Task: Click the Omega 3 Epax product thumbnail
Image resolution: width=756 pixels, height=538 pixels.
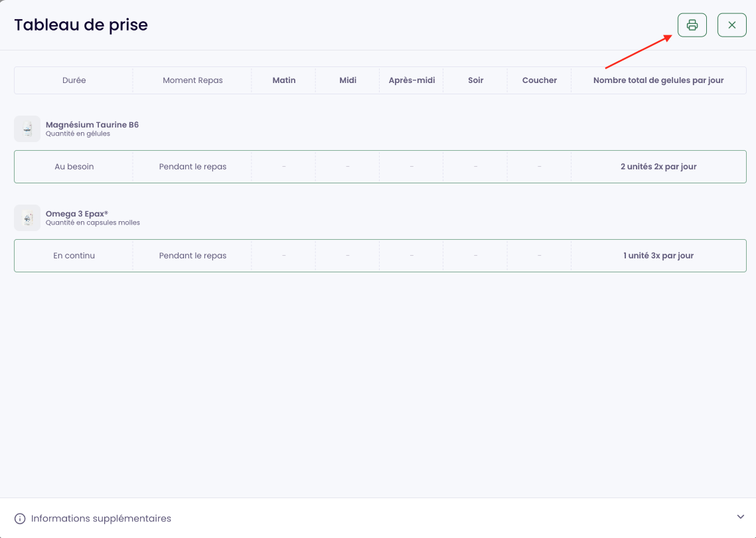Action: [x=27, y=218]
